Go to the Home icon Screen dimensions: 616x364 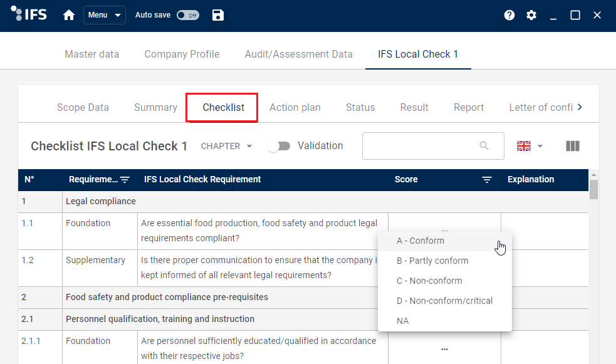pyautogui.click(x=69, y=15)
